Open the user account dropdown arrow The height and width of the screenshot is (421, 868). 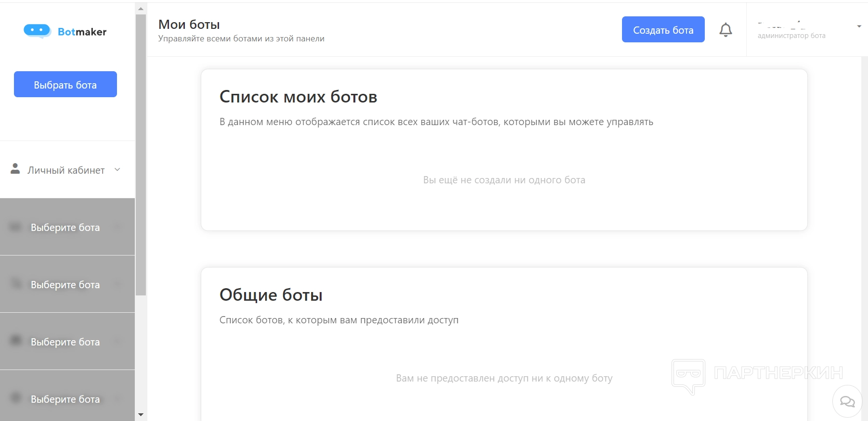(x=859, y=26)
